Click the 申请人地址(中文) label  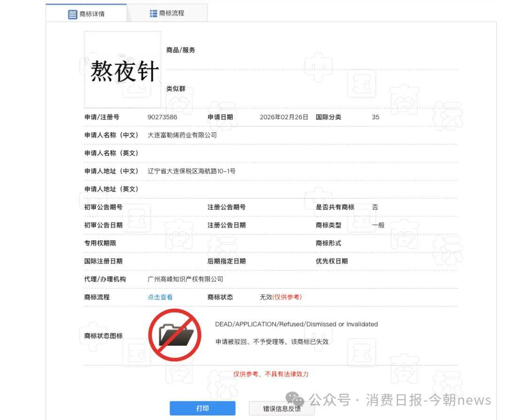[111, 171]
